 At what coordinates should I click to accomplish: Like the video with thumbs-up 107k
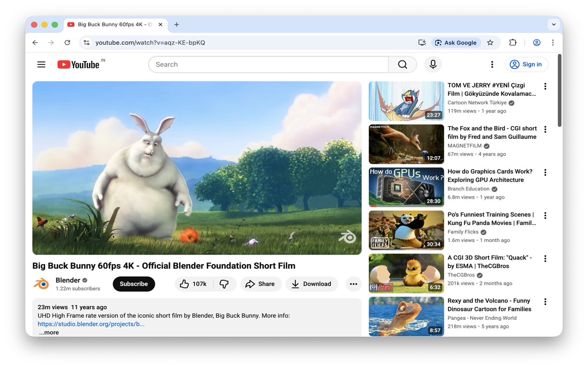coord(193,284)
